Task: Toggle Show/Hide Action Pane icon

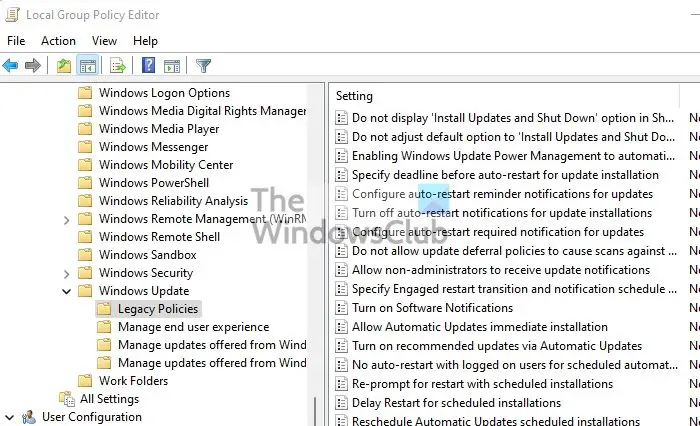Action: tap(172, 66)
